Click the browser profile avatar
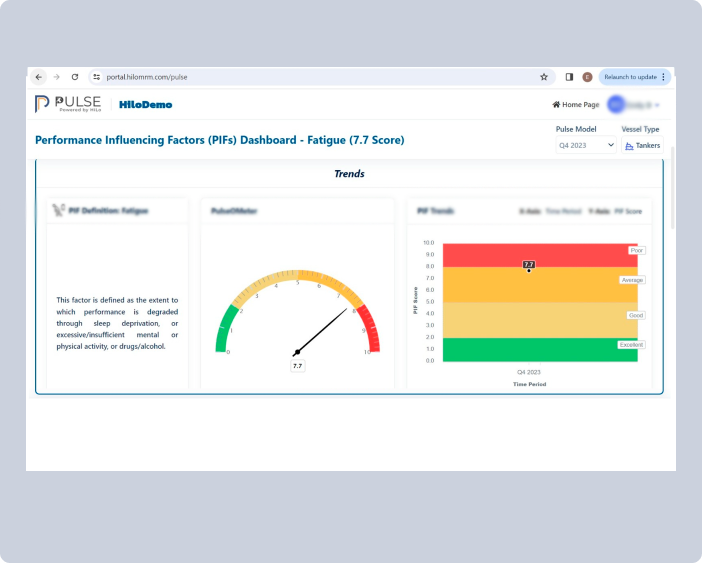The width and height of the screenshot is (702, 563). (587, 77)
